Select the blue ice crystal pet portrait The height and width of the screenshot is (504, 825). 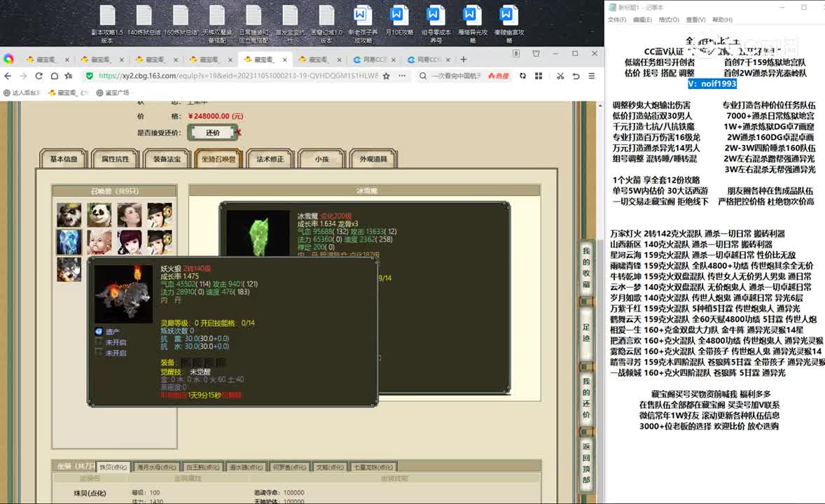pyautogui.click(x=69, y=242)
